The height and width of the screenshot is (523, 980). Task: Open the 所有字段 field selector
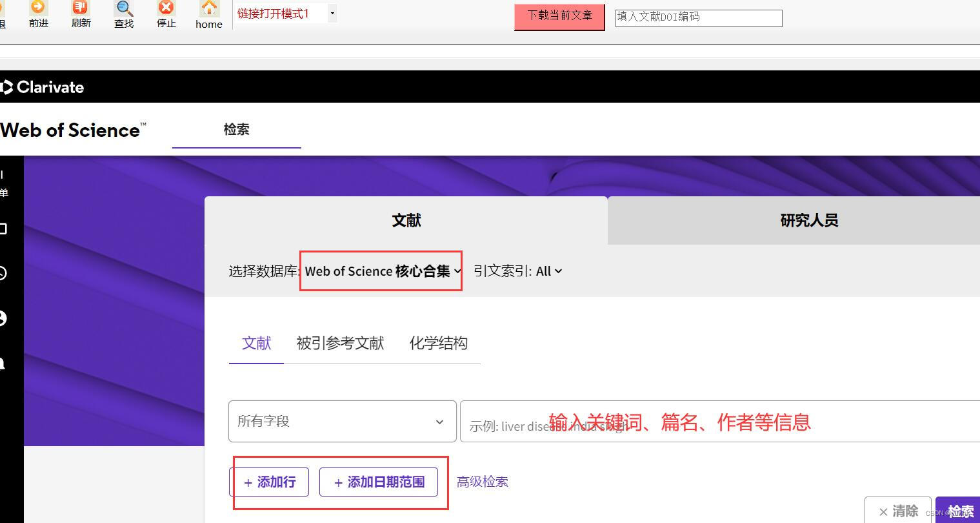[x=343, y=422]
